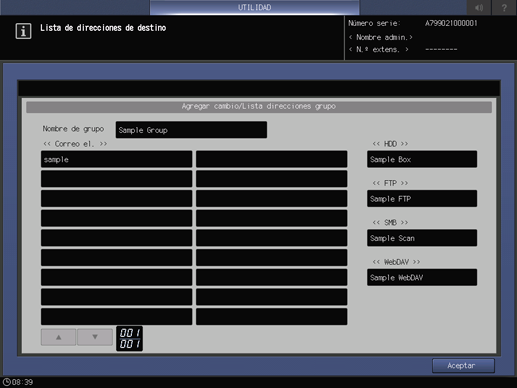Select empty email slot directly below 'sample'
Image resolution: width=517 pixels, height=388 pixels.
click(117, 179)
